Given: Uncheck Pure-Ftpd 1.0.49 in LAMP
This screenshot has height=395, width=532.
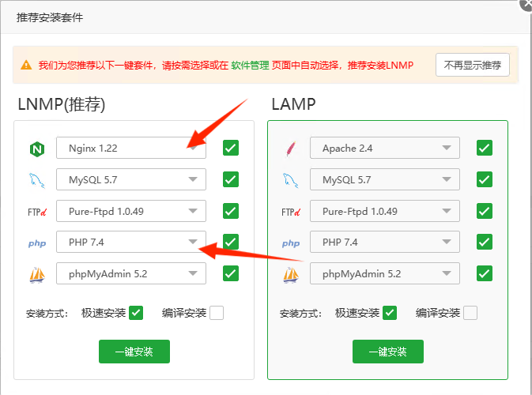Looking at the screenshot, I should pyautogui.click(x=485, y=211).
